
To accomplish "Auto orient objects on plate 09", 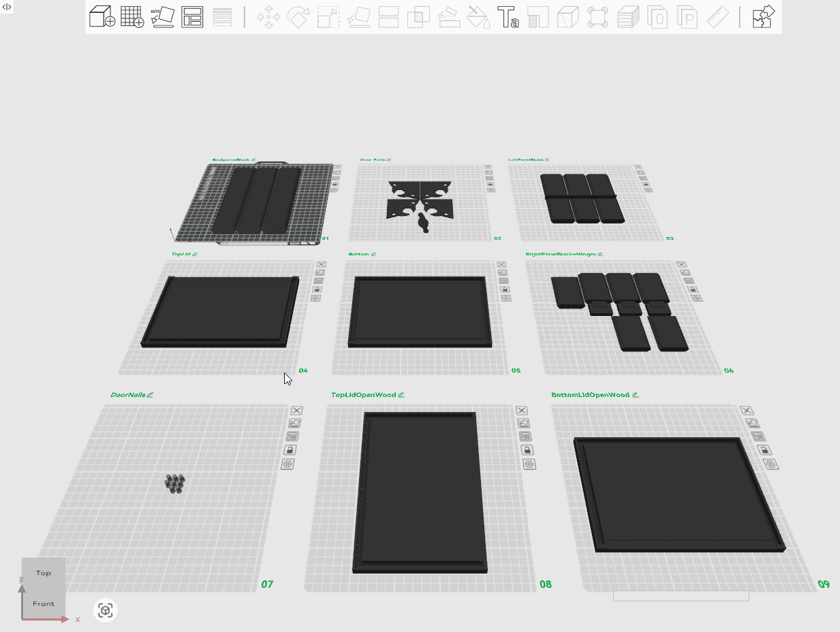I will (x=753, y=424).
